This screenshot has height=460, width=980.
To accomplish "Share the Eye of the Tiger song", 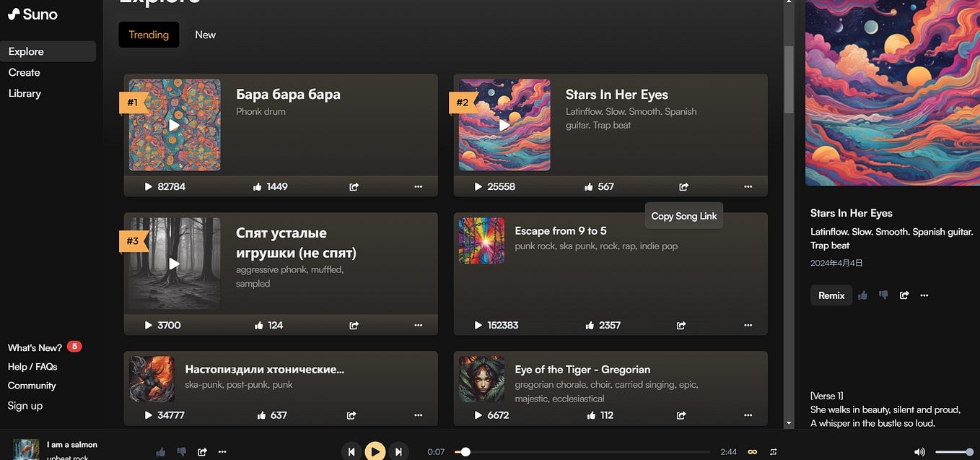I will (x=681, y=415).
